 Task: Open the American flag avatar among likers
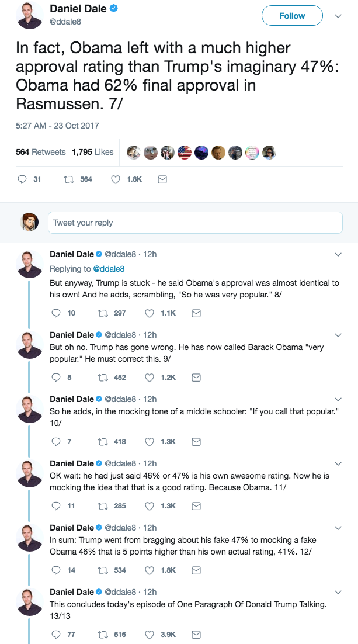(184, 152)
